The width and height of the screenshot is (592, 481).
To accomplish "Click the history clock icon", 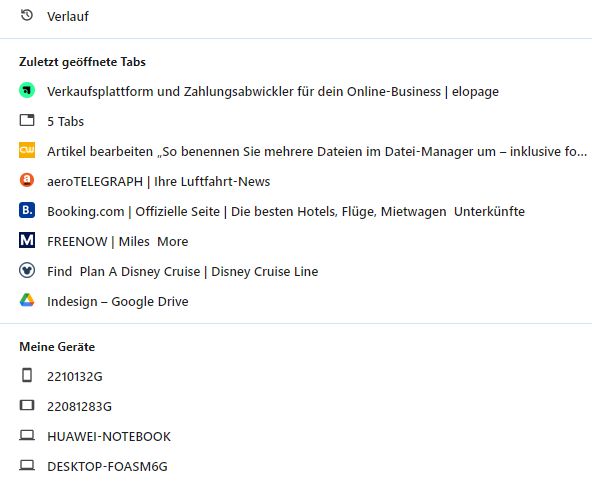I will click(27, 15).
